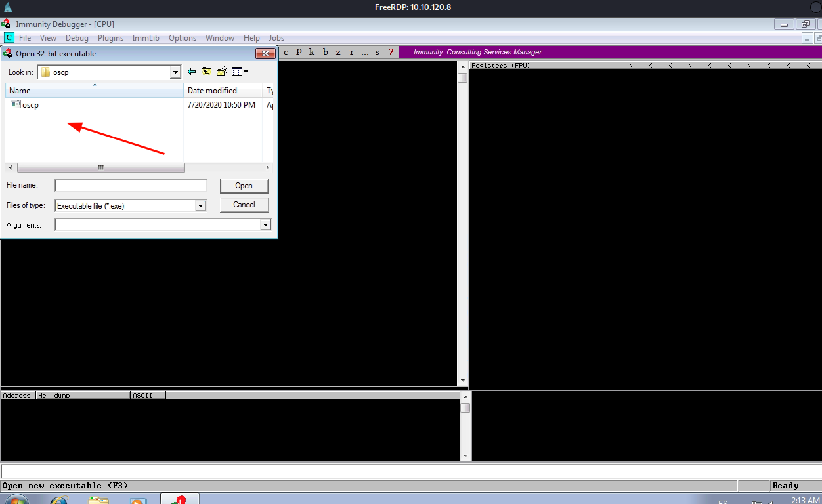This screenshot has height=504, width=822.
Task: Click the ASCII column header in dump pane
Action: 148,396
